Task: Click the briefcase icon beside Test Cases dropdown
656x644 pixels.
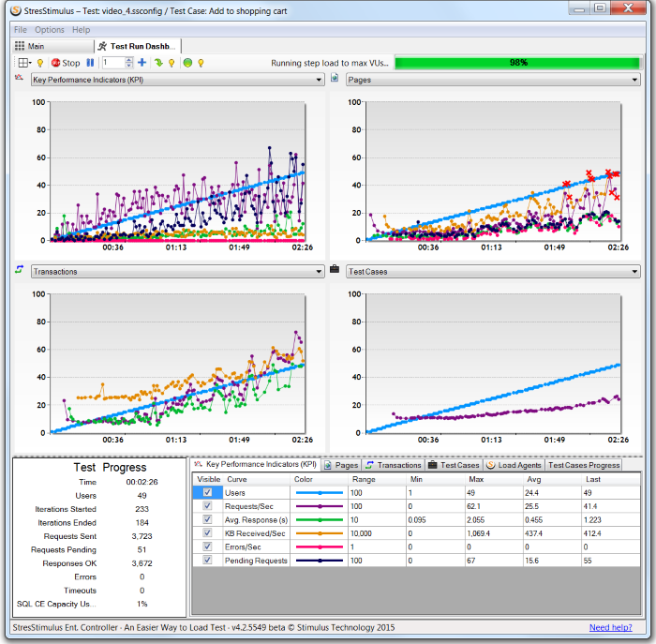Action: pos(335,269)
